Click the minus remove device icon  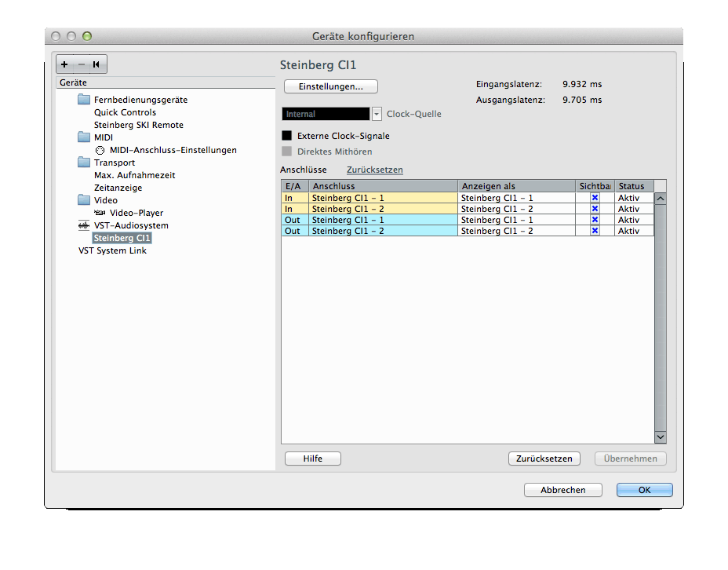[x=82, y=64]
